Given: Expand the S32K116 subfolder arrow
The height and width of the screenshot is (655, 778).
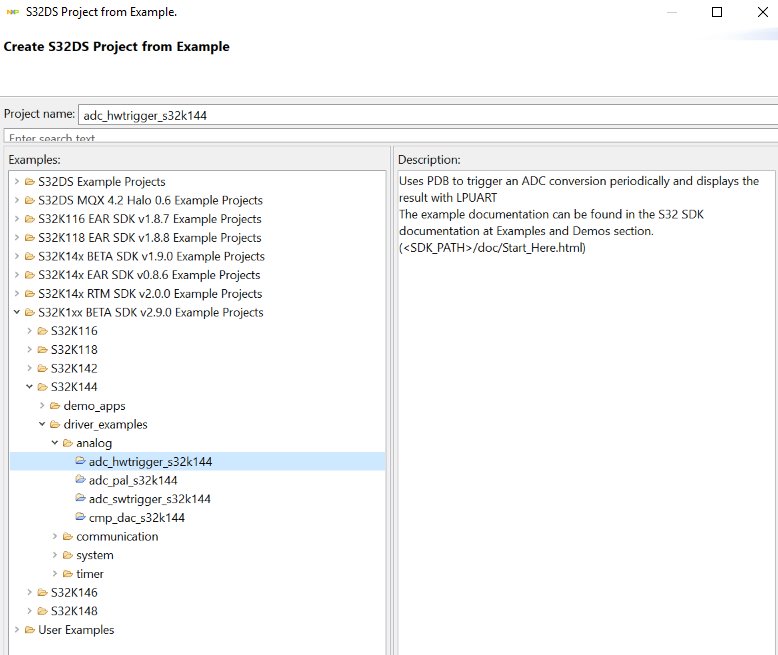Looking at the screenshot, I should click(x=29, y=331).
